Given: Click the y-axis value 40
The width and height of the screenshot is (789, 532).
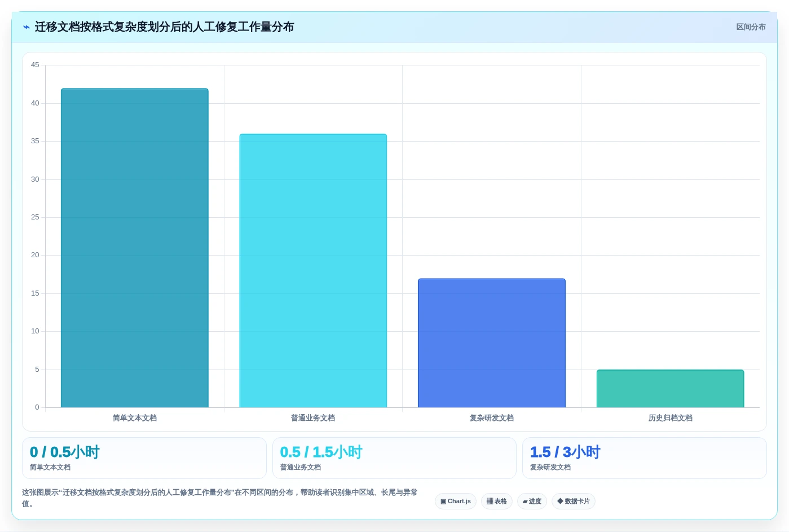Looking at the screenshot, I should click(x=35, y=103).
